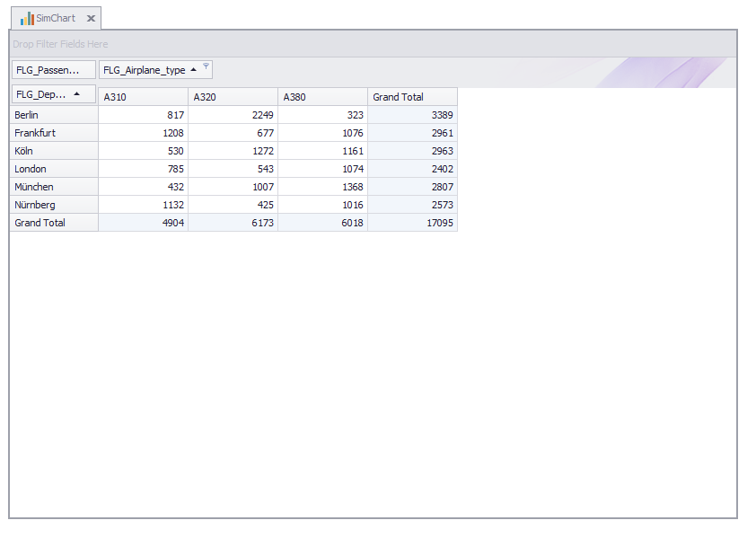Image resolution: width=756 pixels, height=538 pixels.
Task: Click the Grand Total row header
Action: 54,223
